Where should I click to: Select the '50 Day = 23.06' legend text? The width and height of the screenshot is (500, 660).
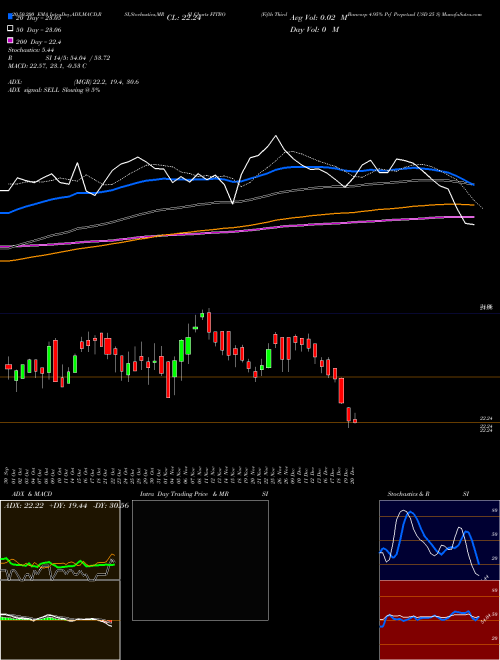tap(39, 30)
